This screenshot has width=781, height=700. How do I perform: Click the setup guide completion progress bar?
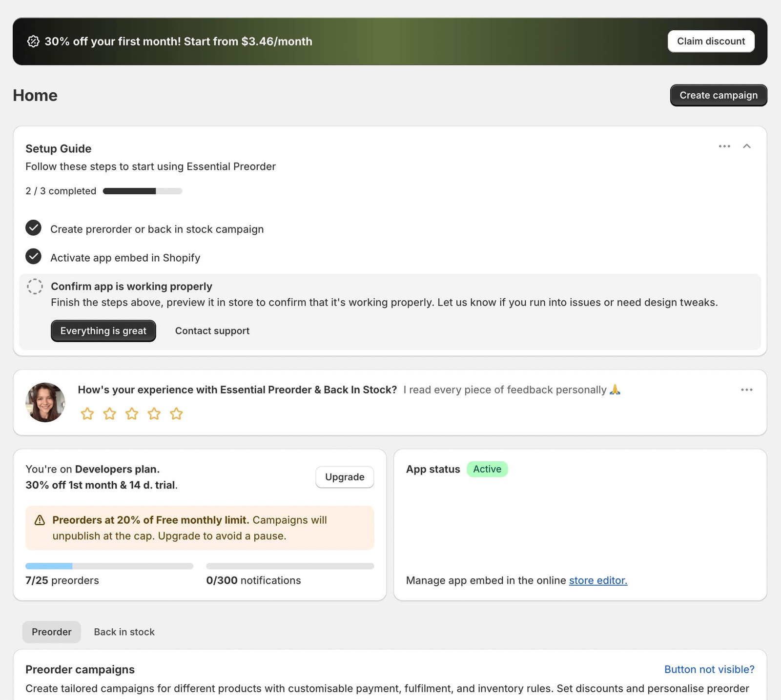point(143,191)
